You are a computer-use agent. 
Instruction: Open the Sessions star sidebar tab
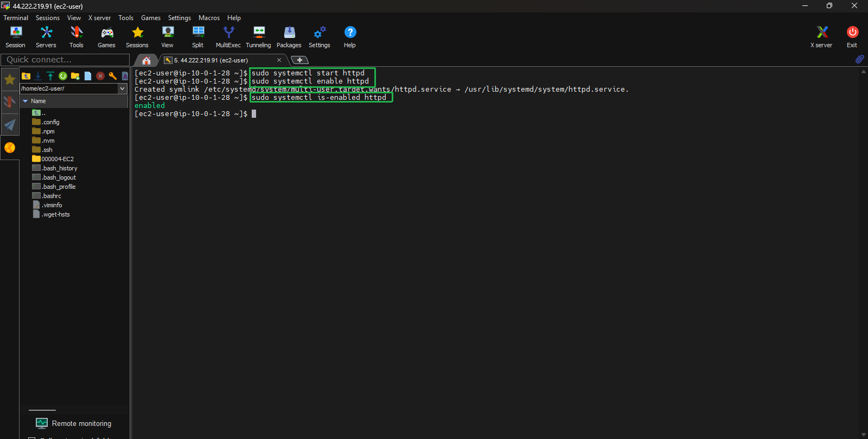(x=10, y=80)
